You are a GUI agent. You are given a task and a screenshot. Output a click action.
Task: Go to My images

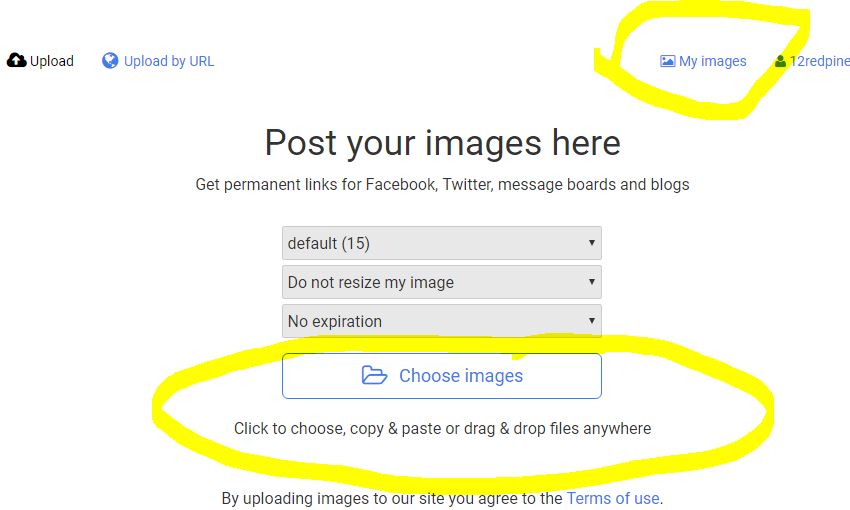[x=703, y=61]
